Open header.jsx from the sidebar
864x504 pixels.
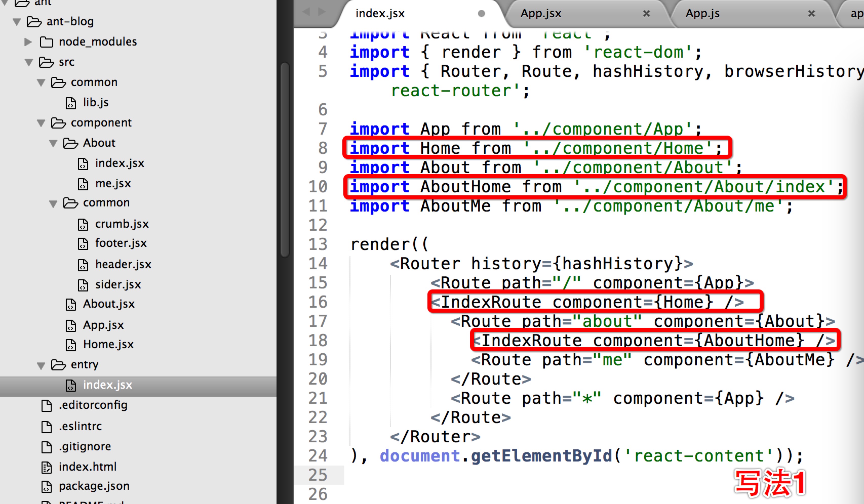(123, 264)
